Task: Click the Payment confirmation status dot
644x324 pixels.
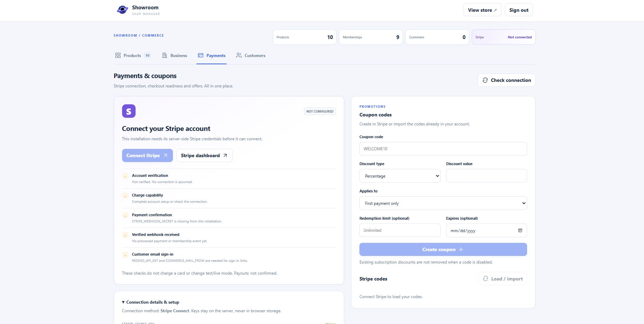Action: tap(125, 216)
